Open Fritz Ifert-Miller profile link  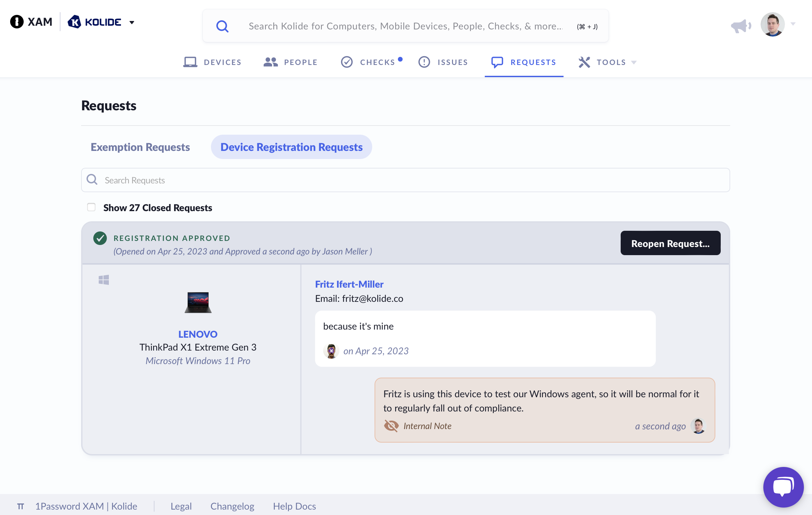(x=349, y=284)
